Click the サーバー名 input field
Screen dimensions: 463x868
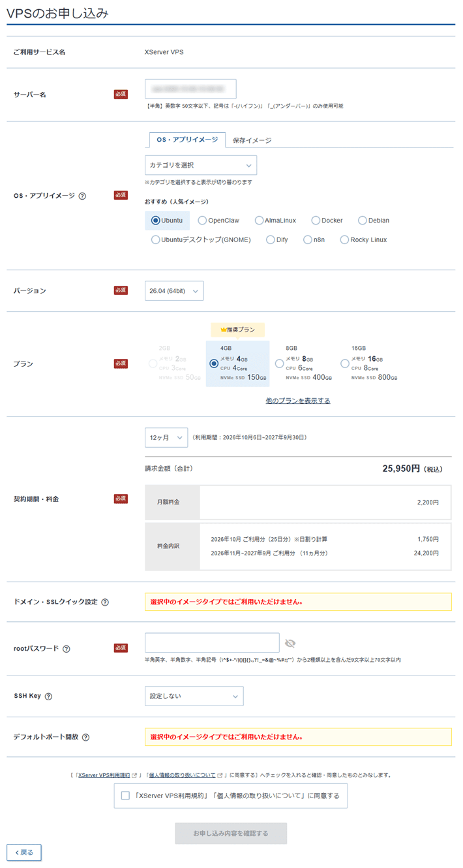[190, 89]
